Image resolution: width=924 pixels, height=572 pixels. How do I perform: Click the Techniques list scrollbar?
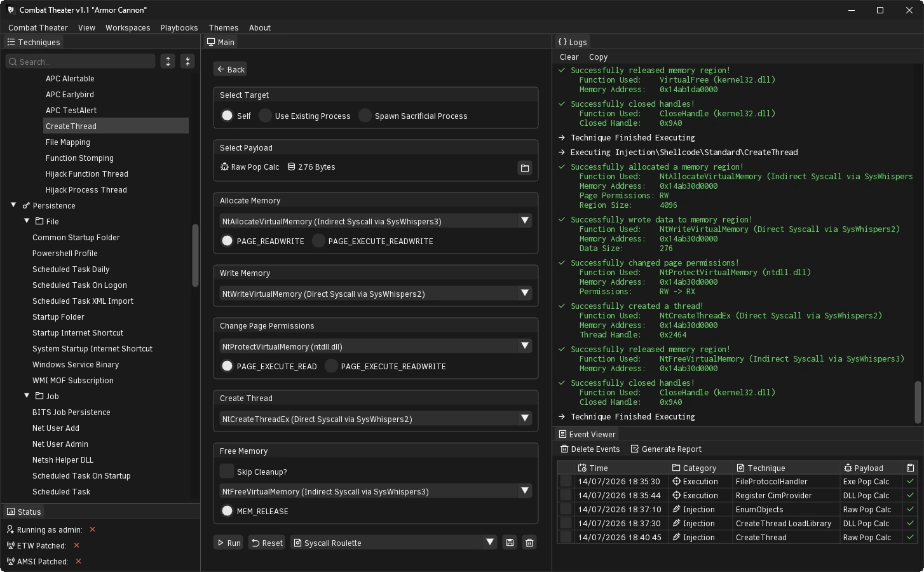[195, 256]
